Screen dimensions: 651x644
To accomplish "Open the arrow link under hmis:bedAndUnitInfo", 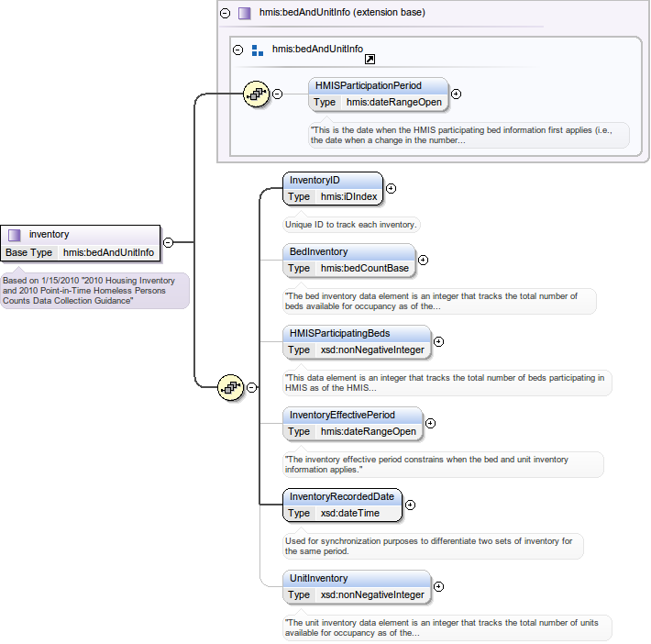I will pos(370,59).
